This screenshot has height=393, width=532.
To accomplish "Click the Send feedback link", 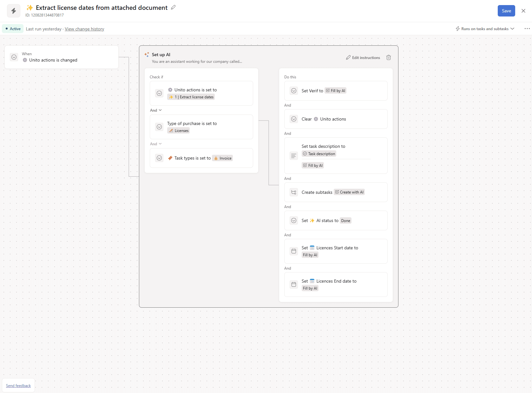I will [x=18, y=386].
